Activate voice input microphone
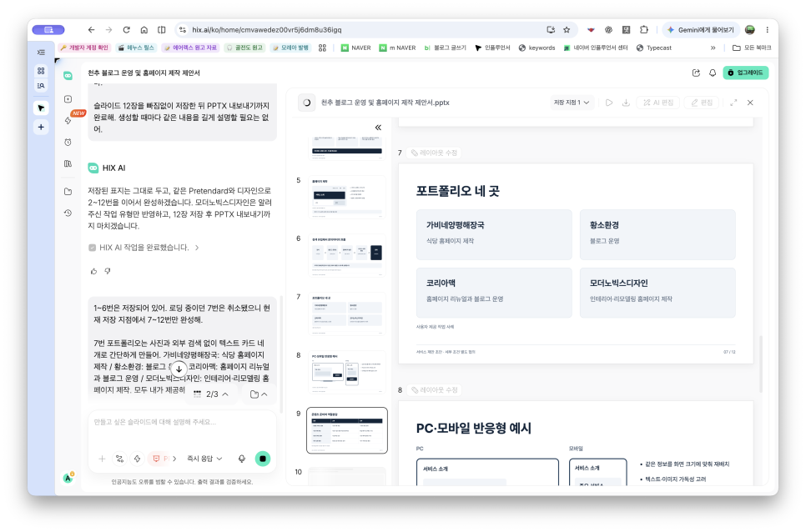This screenshot has width=806, height=532. click(x=242, y=459)
